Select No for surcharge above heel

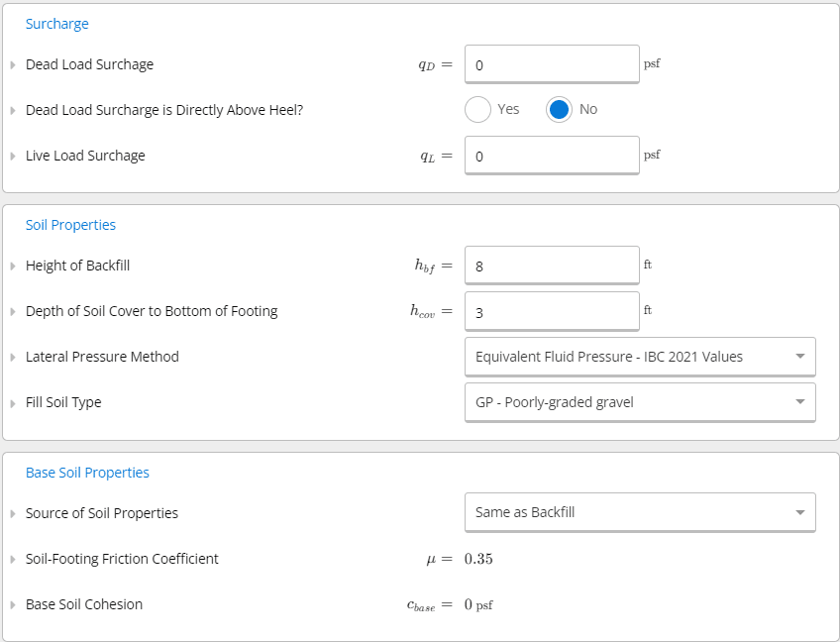(560, 109)
